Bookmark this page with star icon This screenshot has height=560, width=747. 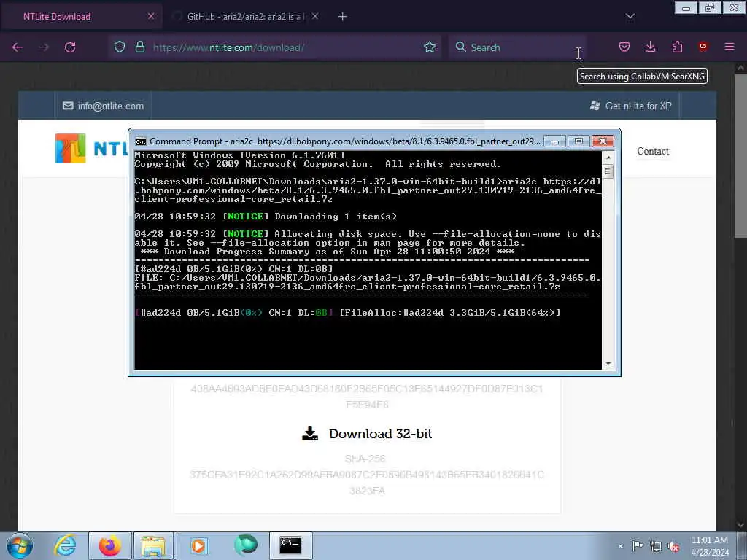point(430,47)
